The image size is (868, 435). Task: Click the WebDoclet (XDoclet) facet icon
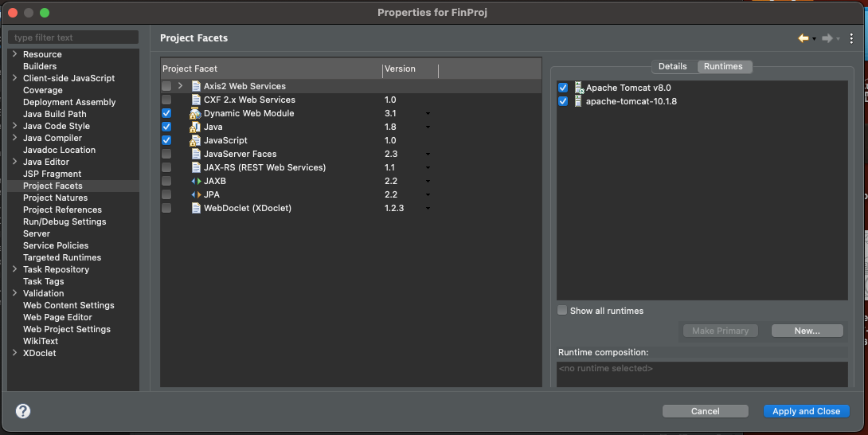pos(195,209)
